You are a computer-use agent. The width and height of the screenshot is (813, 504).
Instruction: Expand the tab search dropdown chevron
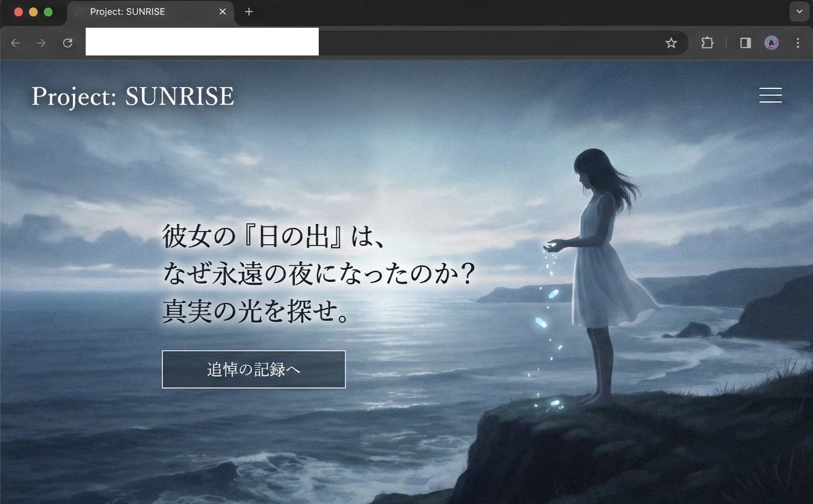[799, 12]
